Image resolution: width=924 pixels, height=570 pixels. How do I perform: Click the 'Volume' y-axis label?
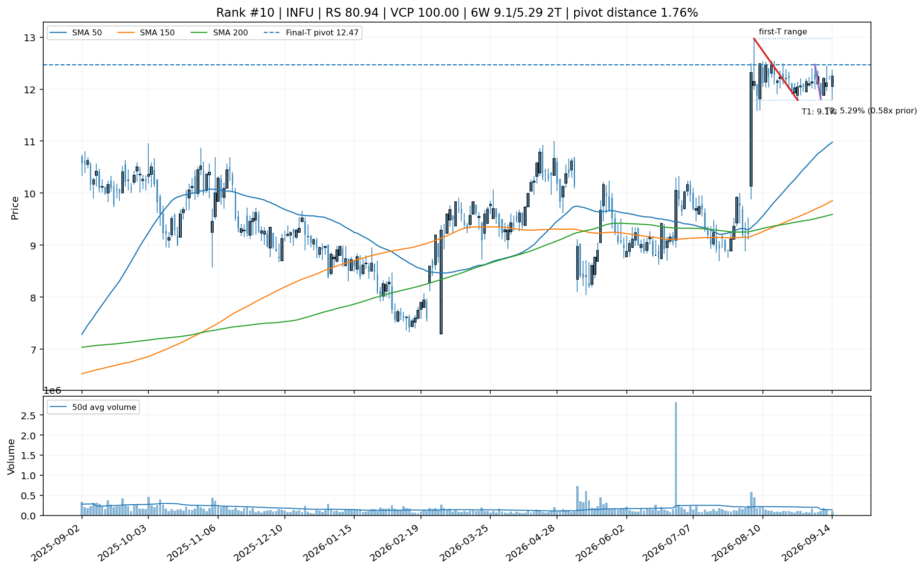pyautogui.click(x=11, y=457)
